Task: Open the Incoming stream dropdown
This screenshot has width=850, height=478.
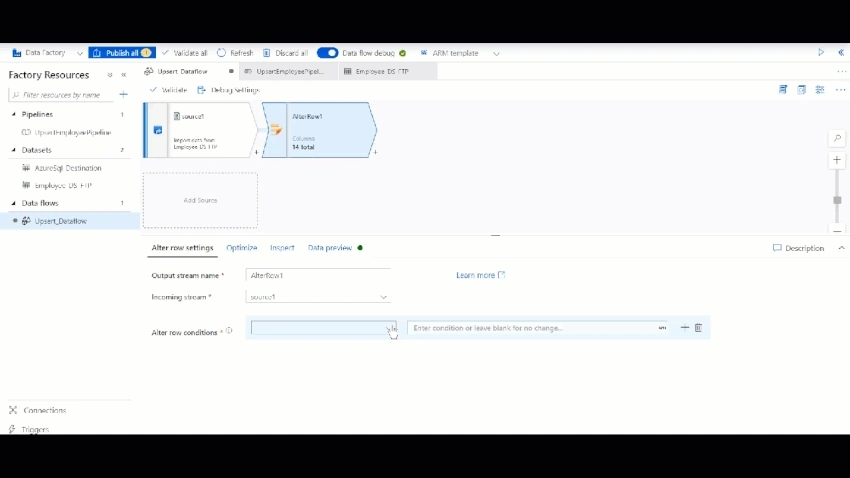Action: [x=318, y=297]
